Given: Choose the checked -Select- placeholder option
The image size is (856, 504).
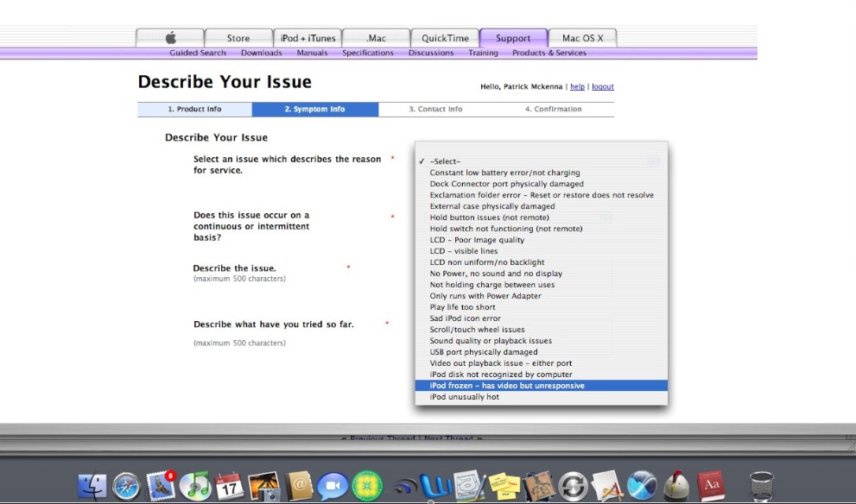Looking at the screenshot, I should (541, 161).
